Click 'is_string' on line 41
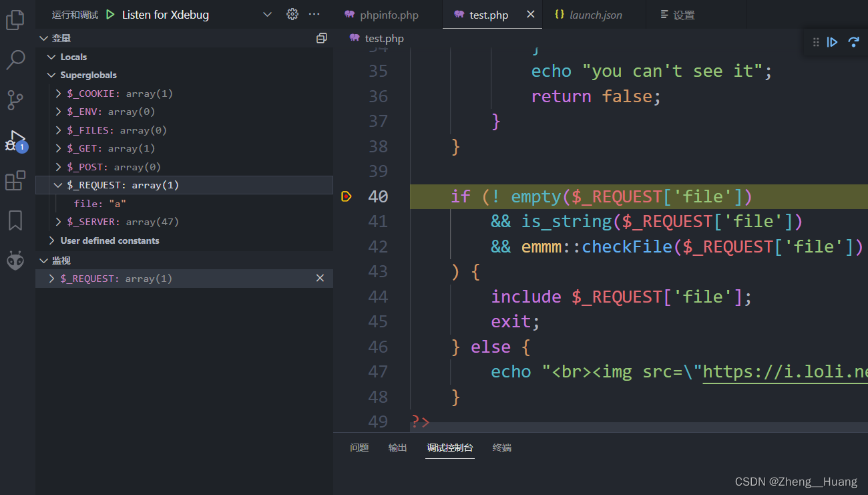The height and width of the screenshot is (495, 868). point(566,221)
